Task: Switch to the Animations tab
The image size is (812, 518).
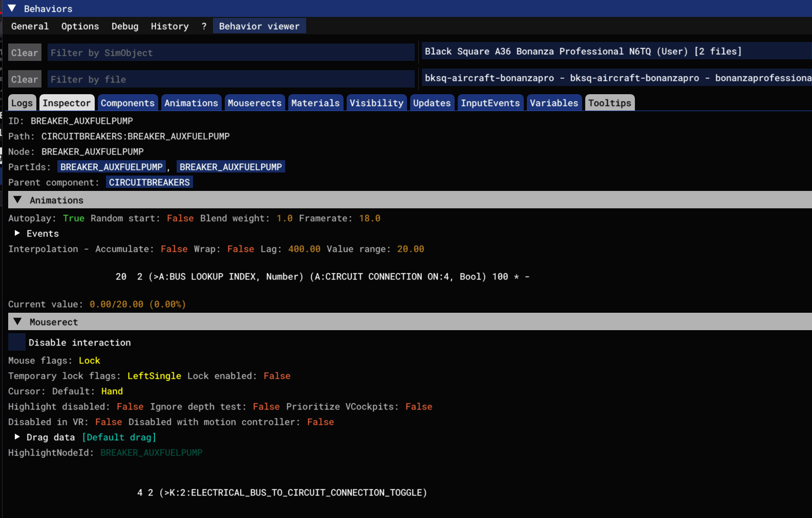Action: point(191,103)
